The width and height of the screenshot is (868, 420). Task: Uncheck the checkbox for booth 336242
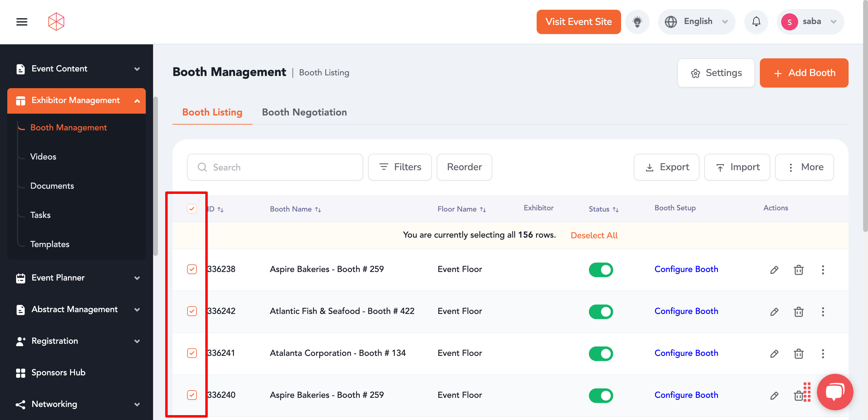[192, 311]
